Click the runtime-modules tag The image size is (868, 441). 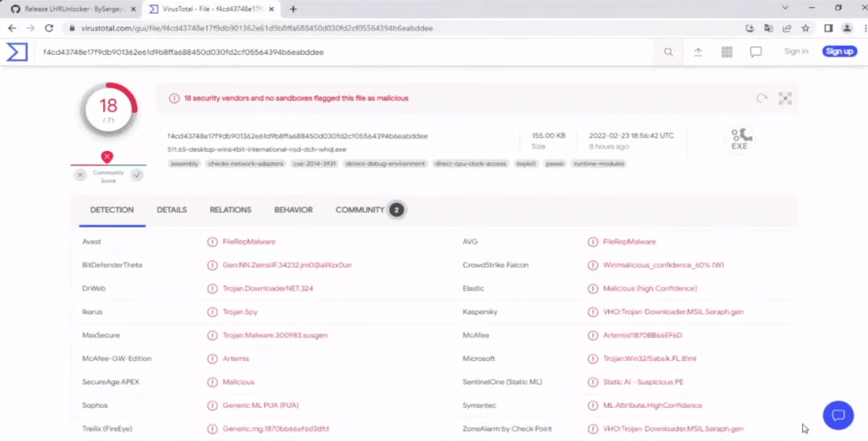(598, 164)
